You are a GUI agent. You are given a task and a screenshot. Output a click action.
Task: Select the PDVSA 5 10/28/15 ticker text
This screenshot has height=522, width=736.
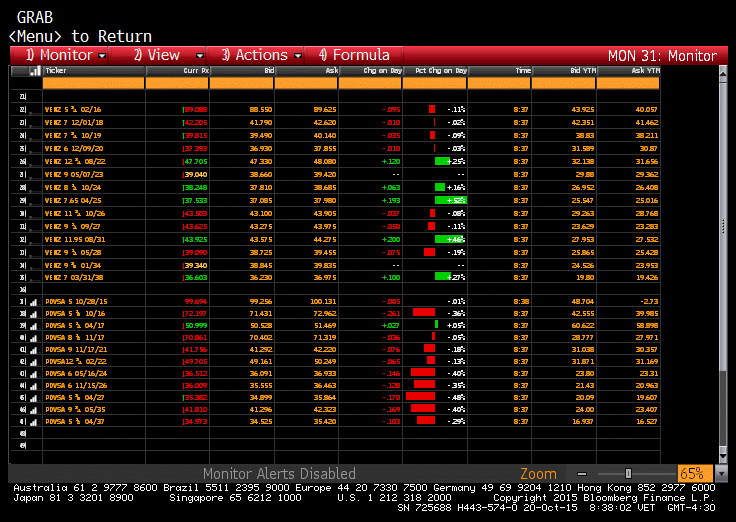[77, 302]
